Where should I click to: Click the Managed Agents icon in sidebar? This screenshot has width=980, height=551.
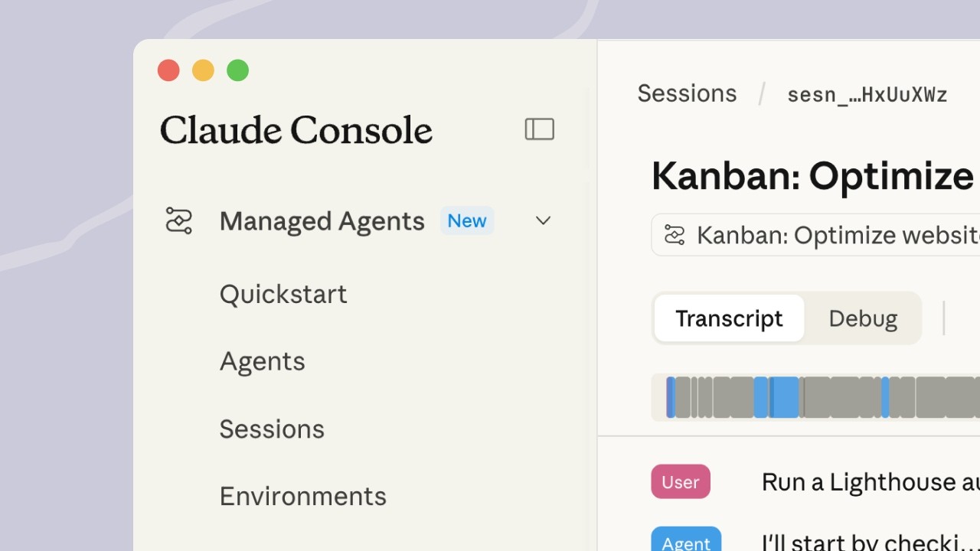[x=179, y=221]
